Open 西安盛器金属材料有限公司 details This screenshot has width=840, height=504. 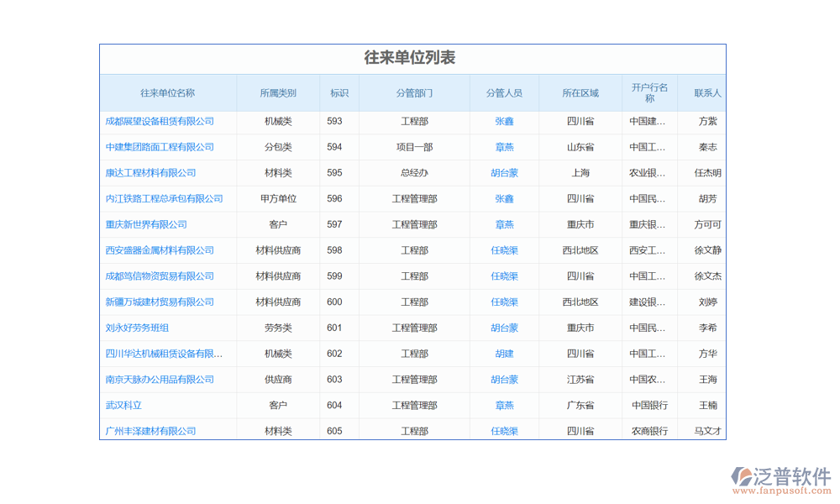160,250
